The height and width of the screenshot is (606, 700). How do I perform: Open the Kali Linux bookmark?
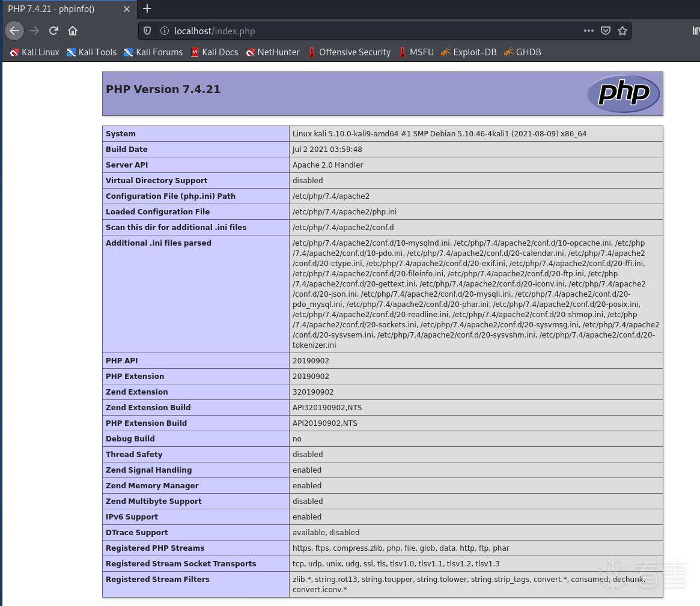pos(34,52)
